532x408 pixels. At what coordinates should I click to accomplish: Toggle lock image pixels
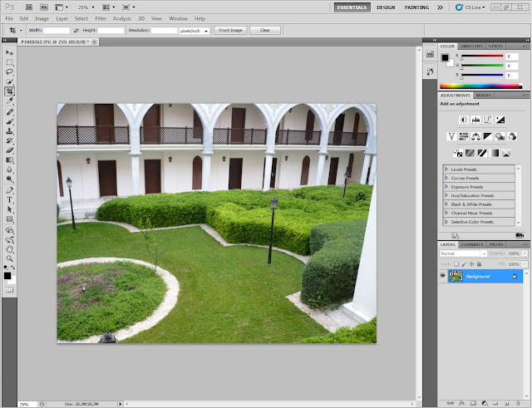point(464,264)
